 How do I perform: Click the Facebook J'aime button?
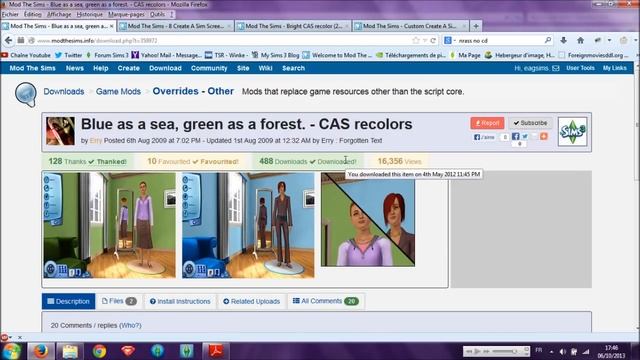tap(484, 137)
